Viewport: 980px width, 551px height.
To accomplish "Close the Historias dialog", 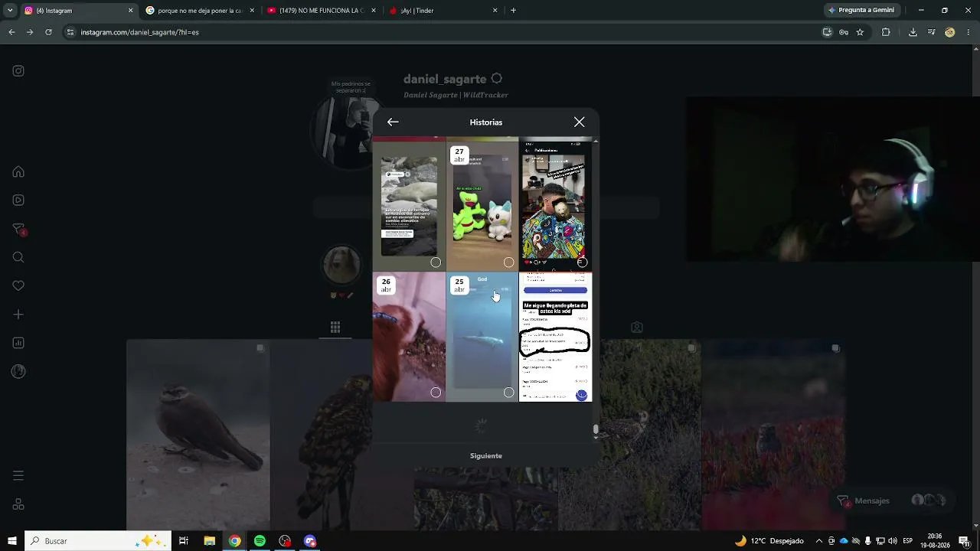I will (x=580, y=122).
